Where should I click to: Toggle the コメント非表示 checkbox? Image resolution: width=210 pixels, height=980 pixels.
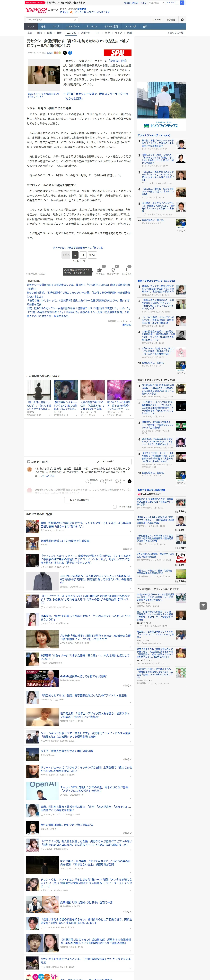[115, 506]
